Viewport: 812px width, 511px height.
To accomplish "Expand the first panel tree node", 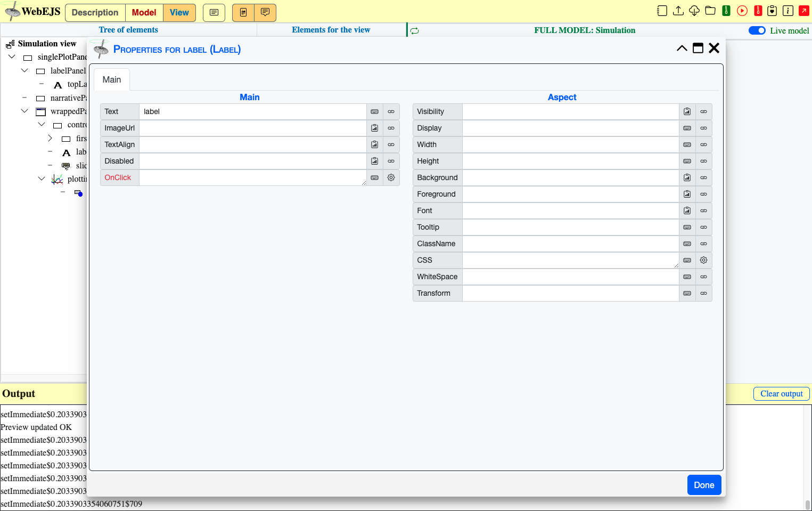I will (50, 138).
